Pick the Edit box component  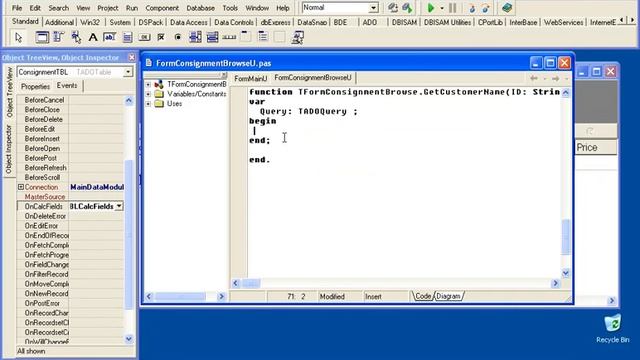click(x=110, y=38)
